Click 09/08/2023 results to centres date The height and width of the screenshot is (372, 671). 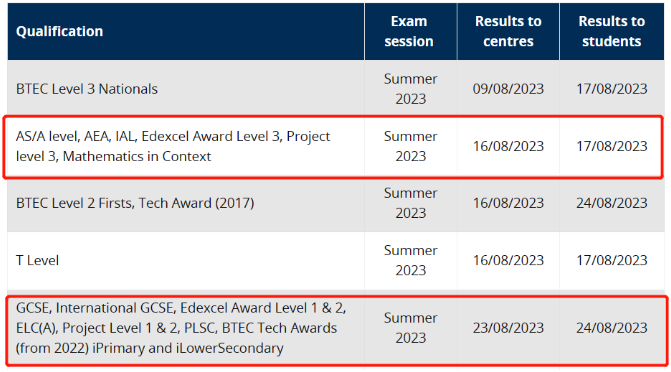coord(508,89)
